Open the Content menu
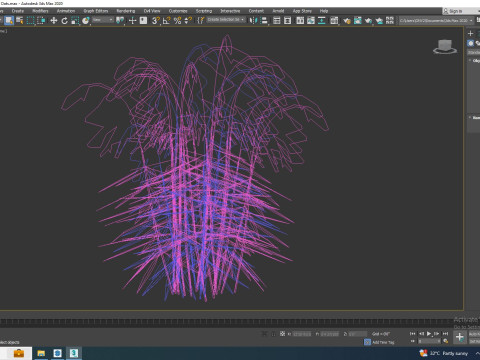 coord(256,11)
